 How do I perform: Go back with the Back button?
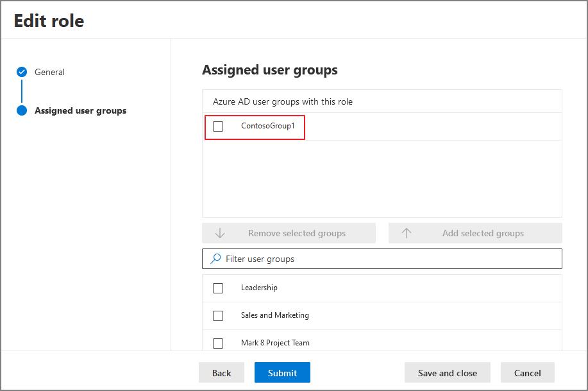(x=222, y=372)
